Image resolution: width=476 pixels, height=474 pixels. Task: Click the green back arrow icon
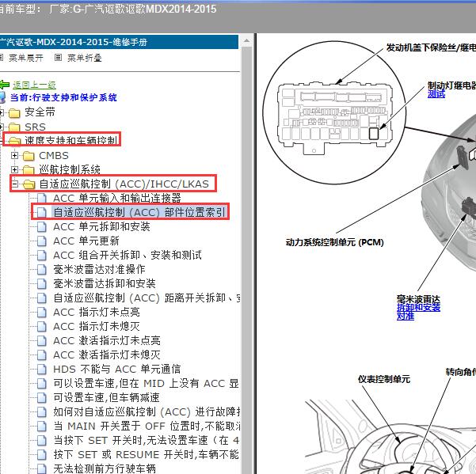pyautogui.click(x=4, y=85)
